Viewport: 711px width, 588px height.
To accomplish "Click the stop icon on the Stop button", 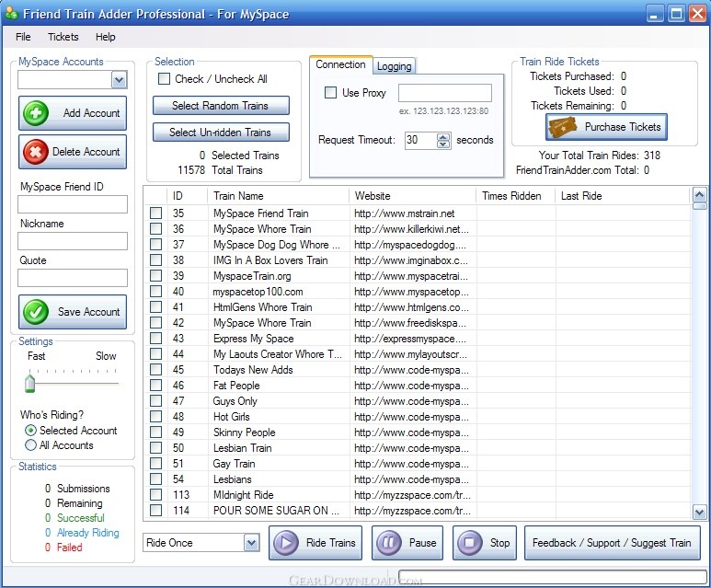I will [470, 542].
